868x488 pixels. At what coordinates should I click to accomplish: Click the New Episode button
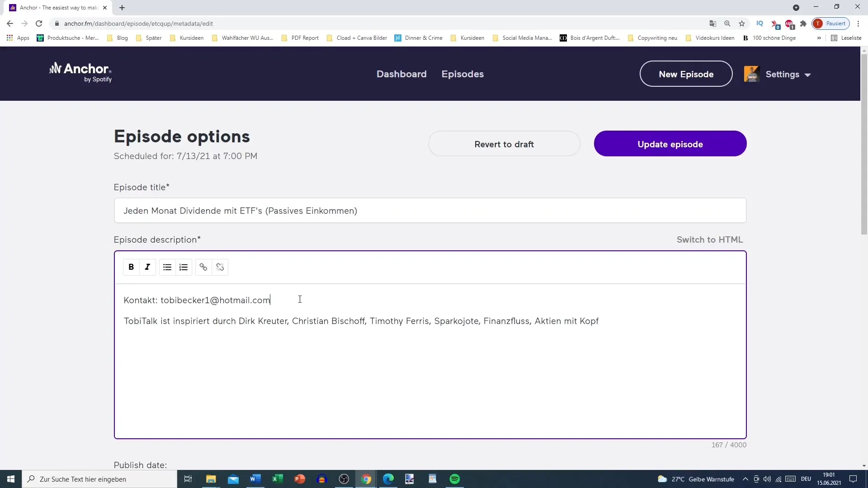pos(686,74)
